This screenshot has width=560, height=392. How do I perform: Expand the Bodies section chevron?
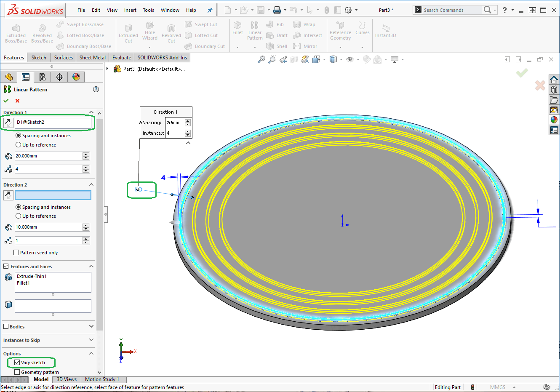pos(91,327)
